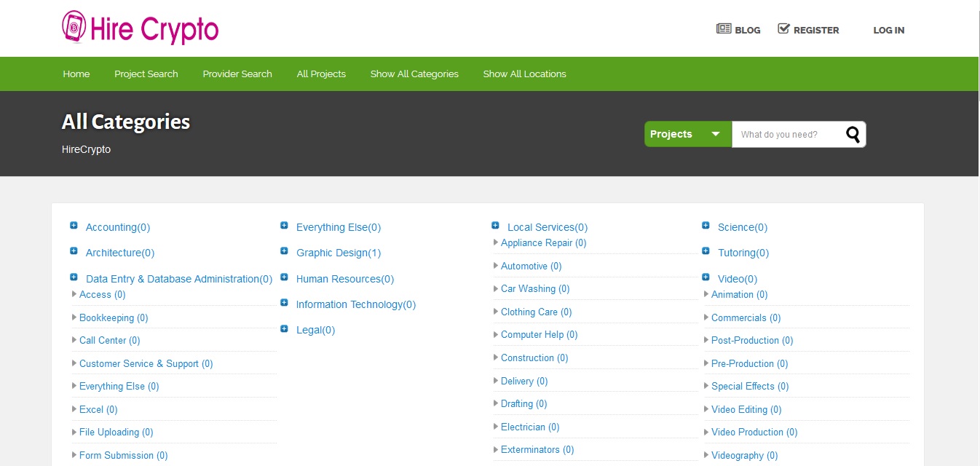Click the Register checkmark icon
This screenshot has height=466, width=980.
pyautogui.click(x=783, y=29)
